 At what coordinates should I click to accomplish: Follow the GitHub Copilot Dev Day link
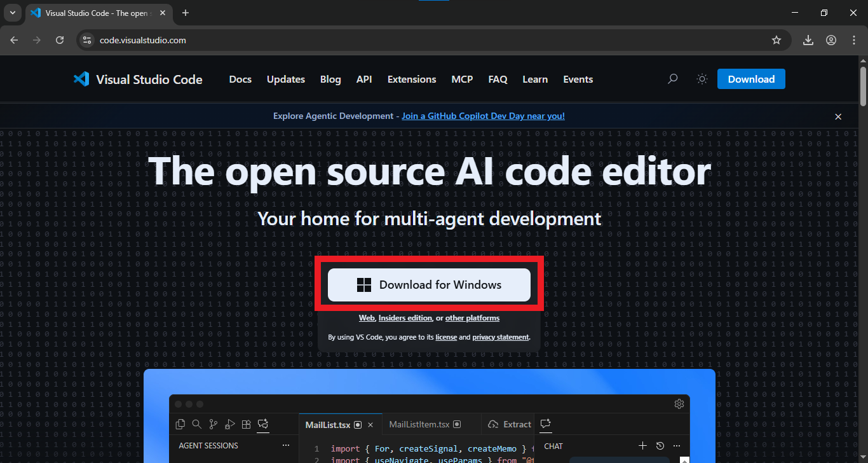[x=483, y=116]
